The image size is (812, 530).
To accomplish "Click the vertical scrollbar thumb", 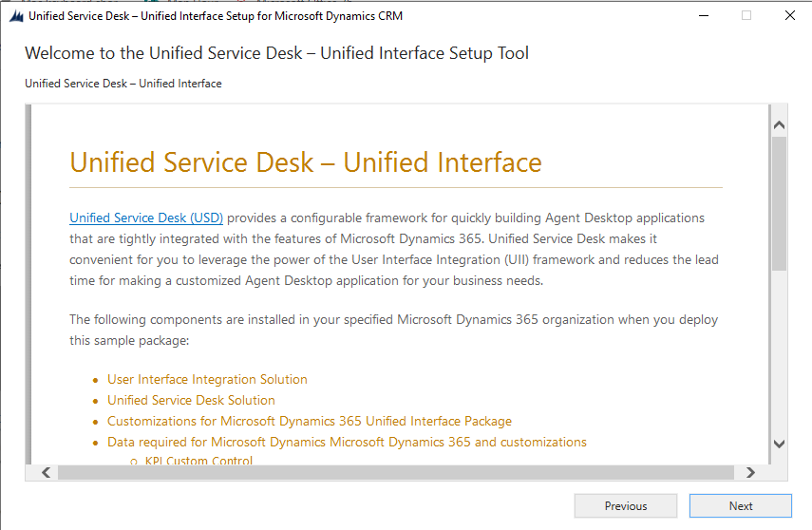I will [779, 203].
